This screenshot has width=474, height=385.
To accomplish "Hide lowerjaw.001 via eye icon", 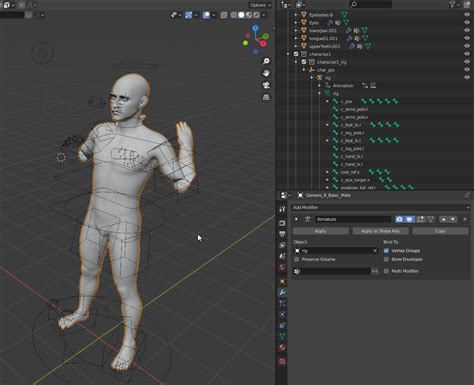I will (467, 30).
